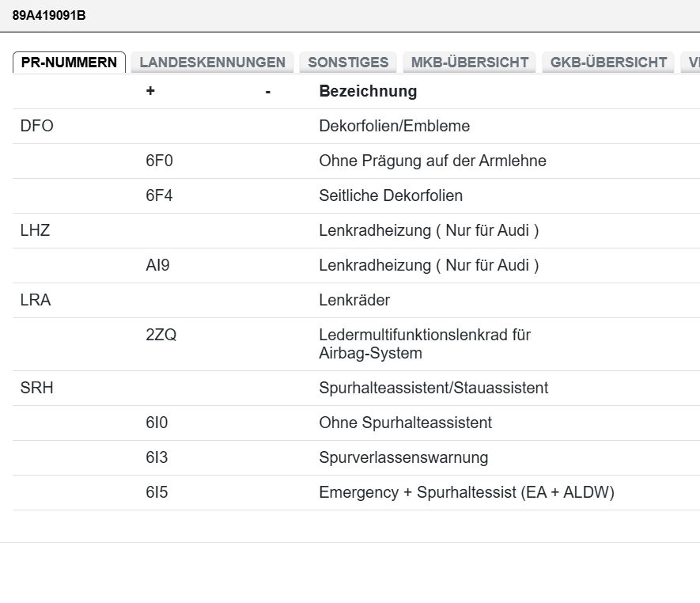Open the LANDESKENNUNGEN tab
Image resolution: width=700 pixels, height=603 pixels.
coord(212,63)
